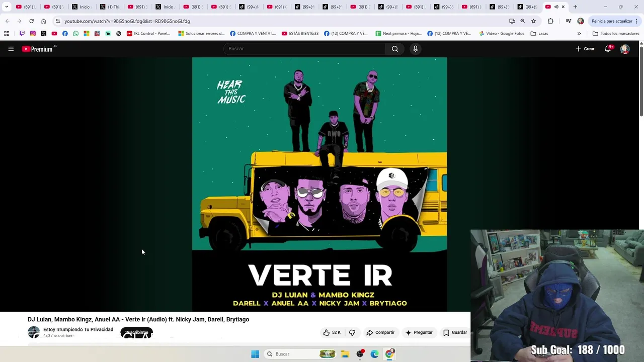
Task: Open the zoom magnifier icon in address bar
Action: [523, 21]
